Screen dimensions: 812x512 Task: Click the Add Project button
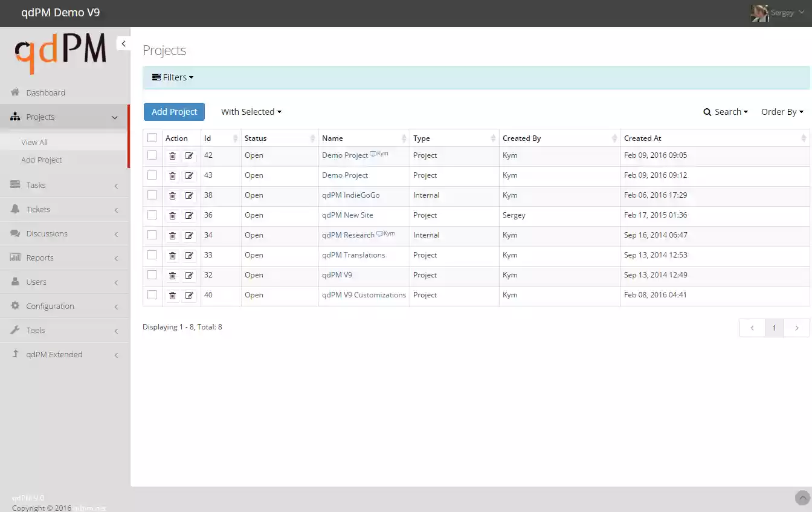pos(174,111)
